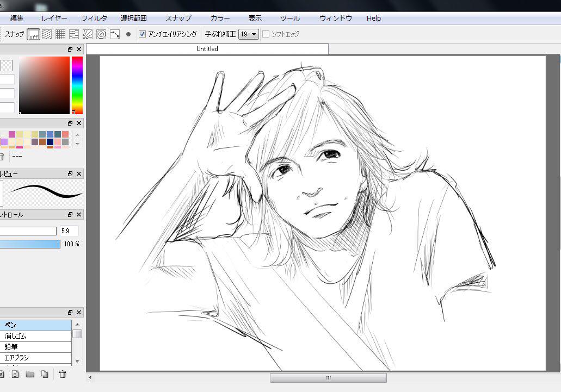Select the grid (crisscross) snap icon
Screen dimensions: 561x392
(x=60, y=34)
